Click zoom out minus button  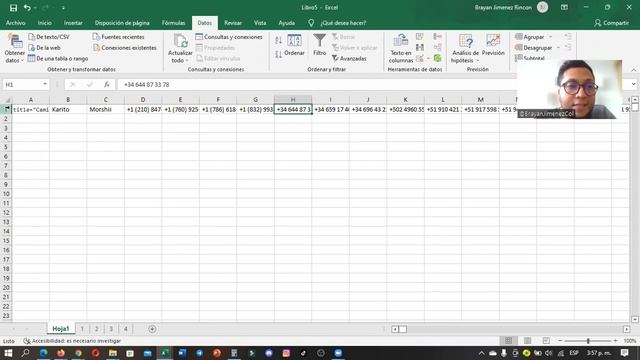(x=560, y=340)
